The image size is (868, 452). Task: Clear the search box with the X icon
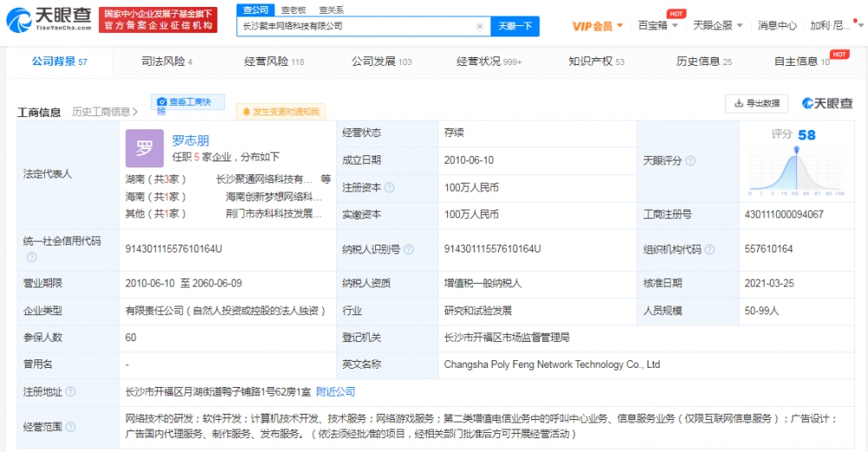[x=479, y=27]
